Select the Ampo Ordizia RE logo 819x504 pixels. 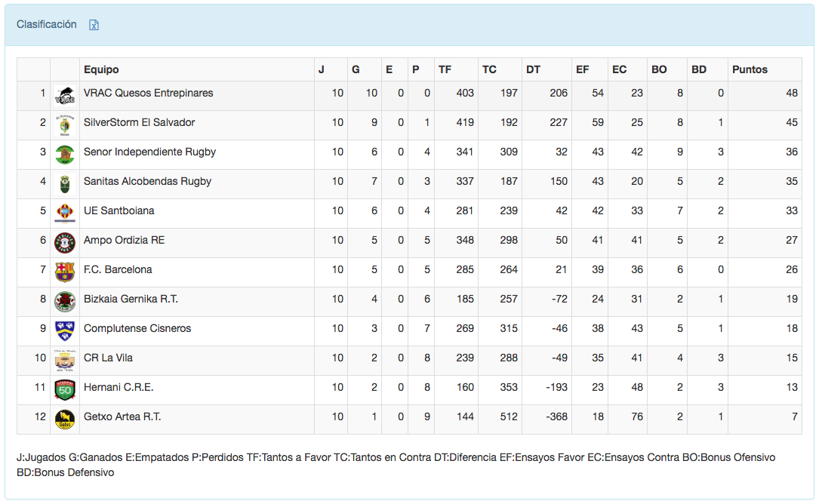(x=65, y=243)
